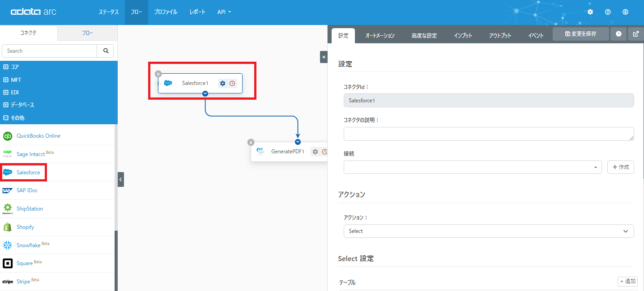
Task: Select the Shopify connector in list
Action: tap(25, 227)
